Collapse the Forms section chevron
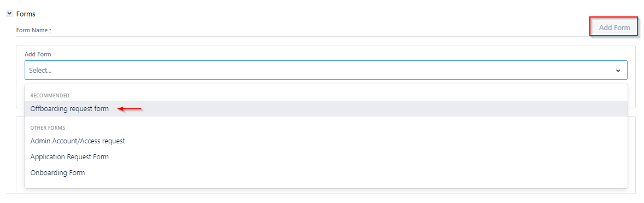This screenshot has height=203, width=644. (x=9, y=14)
